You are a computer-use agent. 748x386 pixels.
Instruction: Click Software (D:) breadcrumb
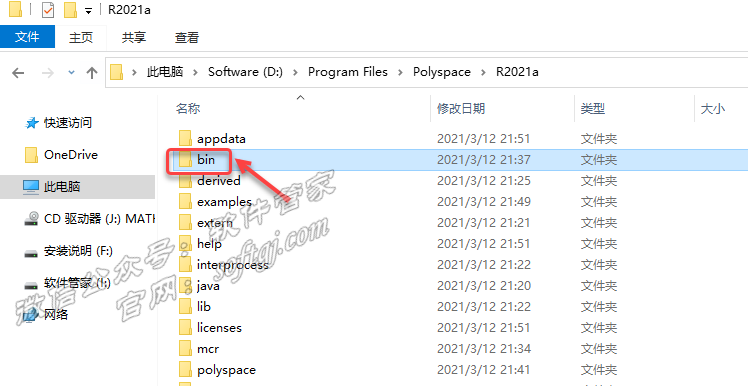coord(245,72)
